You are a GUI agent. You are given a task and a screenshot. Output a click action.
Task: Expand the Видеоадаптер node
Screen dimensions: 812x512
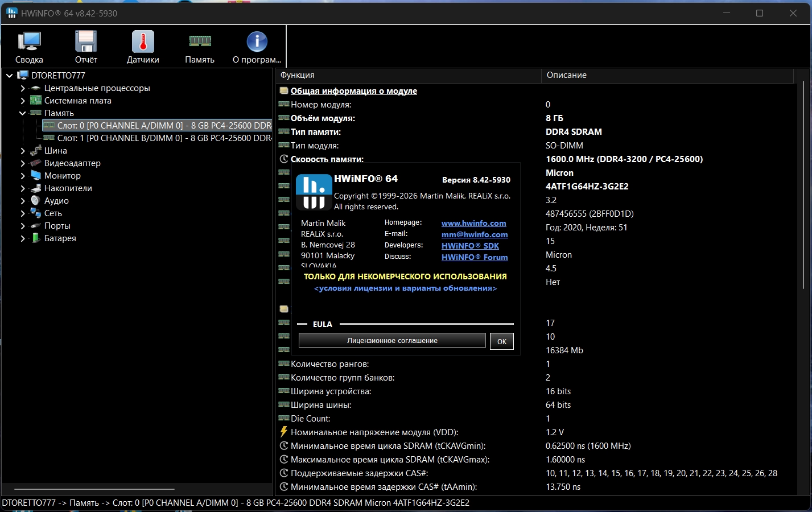[23, 163]
